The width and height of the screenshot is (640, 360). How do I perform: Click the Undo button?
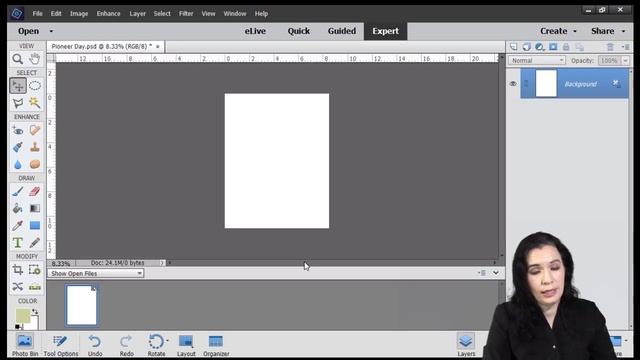click(95, 345)
